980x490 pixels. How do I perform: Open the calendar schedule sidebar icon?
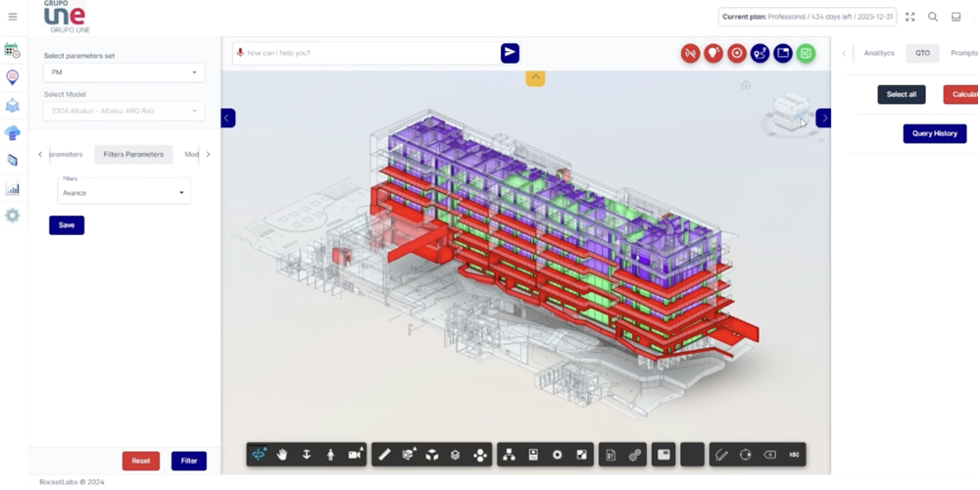click(13, 50)
